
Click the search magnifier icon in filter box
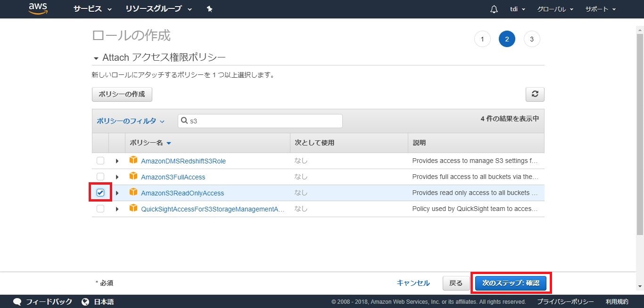click(185, 121)
